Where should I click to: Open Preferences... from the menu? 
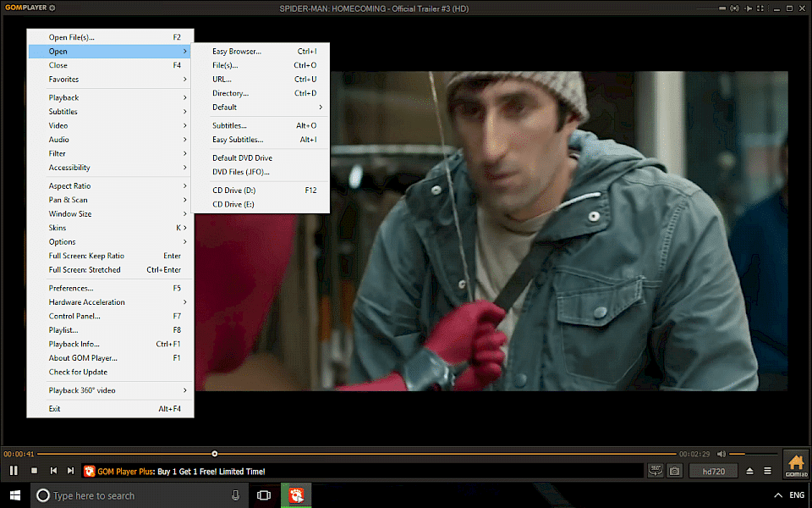(x=110, y=288)
